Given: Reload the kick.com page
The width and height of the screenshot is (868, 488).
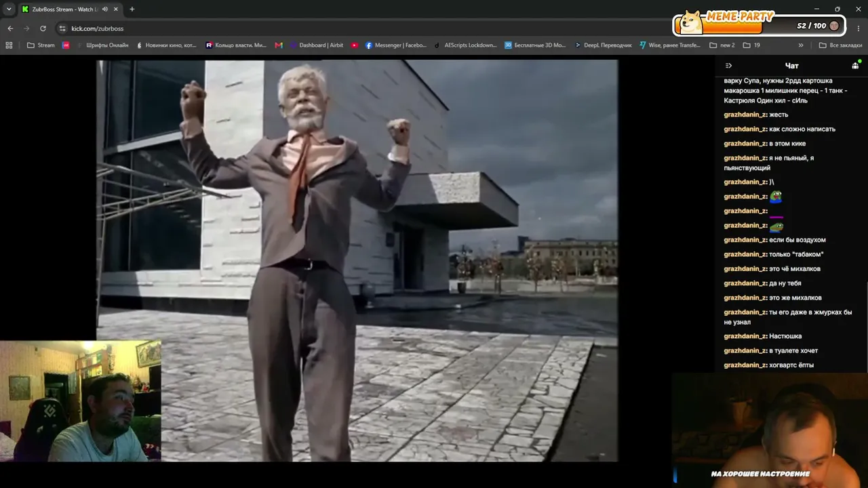Looking at the screenshot, I should click(x=43, y=28).
